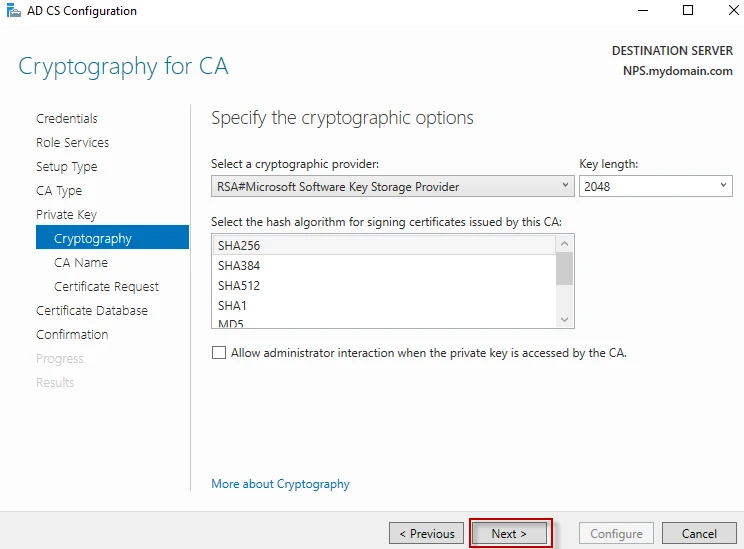
Task: Select SHA1 in the hash algorithm list
Action: coord(233,305)
